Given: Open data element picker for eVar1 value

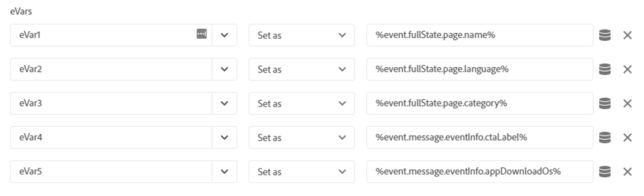Looking at the screenshot, I should (605, 35).
